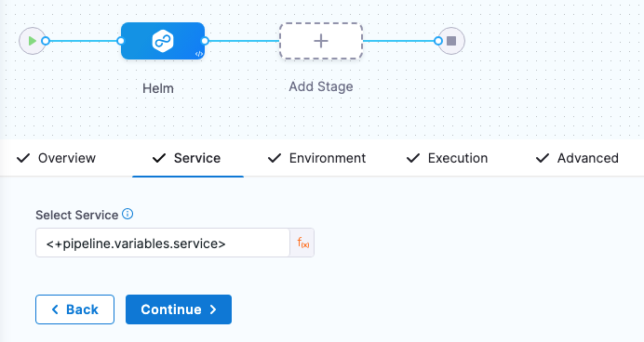This screenshot has width=644, height=342.
Task: Click the Helm stage label
Action: [158, 88]
